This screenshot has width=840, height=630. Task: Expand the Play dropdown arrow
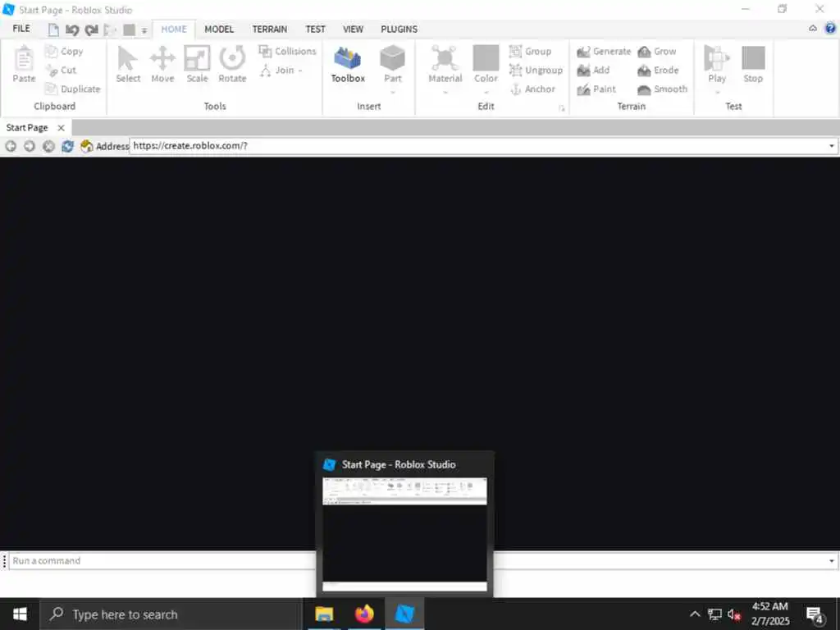[x=717, y=92]
